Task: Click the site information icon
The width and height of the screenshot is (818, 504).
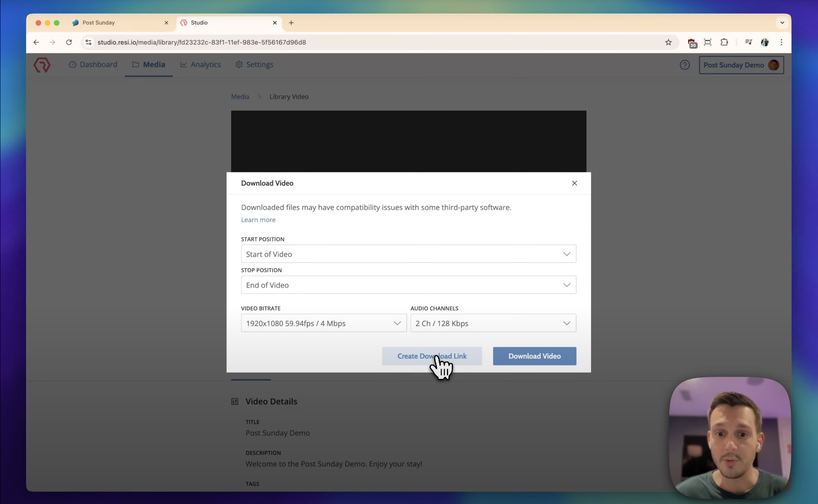Action: point(89,42)
